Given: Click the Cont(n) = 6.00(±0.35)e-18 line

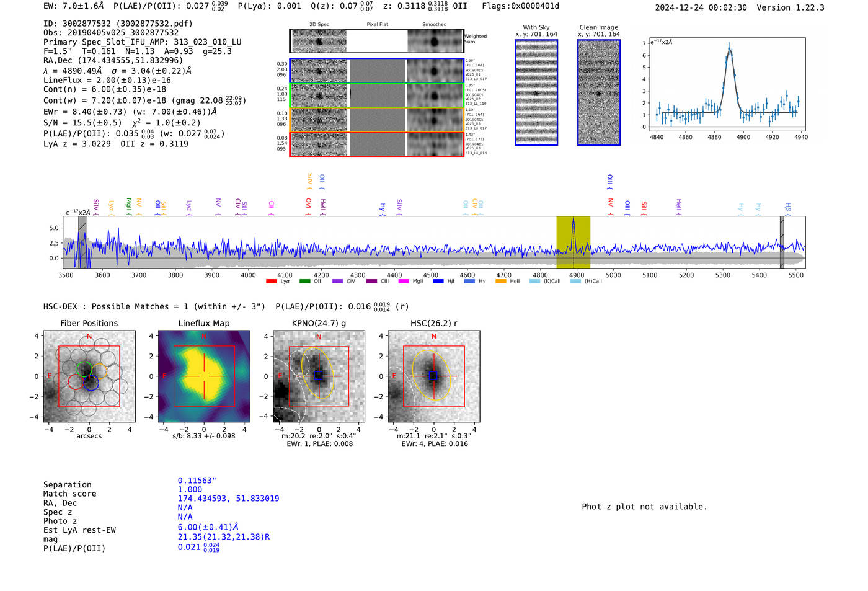Looking at the screenshot, I should [x=105, y=89].
